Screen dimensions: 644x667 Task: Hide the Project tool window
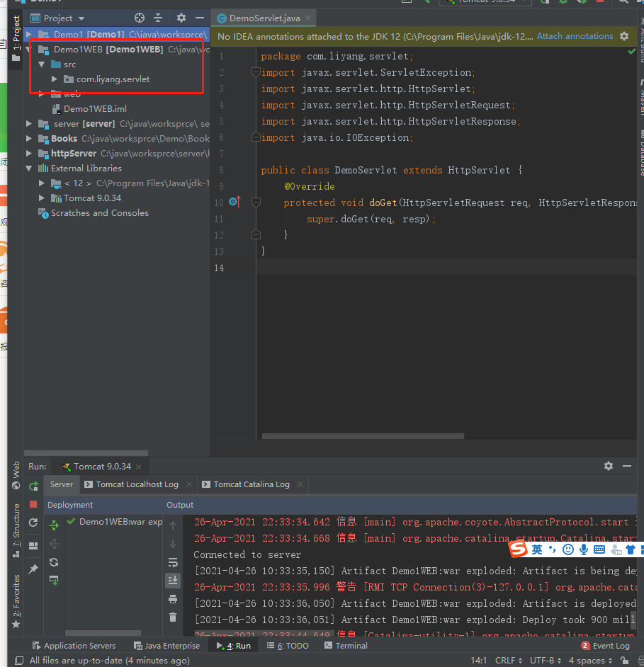[x=199, y=18]
